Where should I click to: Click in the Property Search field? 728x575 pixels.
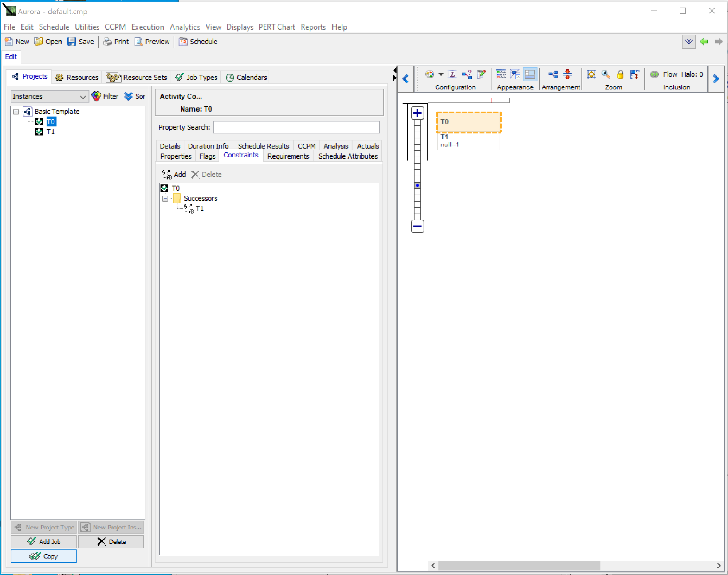[296, 127]
